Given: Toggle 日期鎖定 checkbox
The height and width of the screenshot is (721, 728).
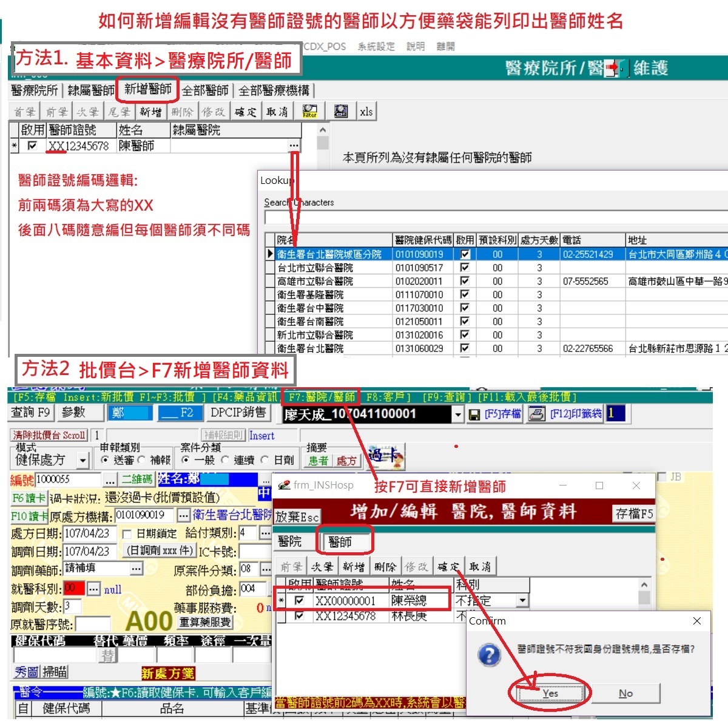Looking at the screenshot, I should pos(127,534).
